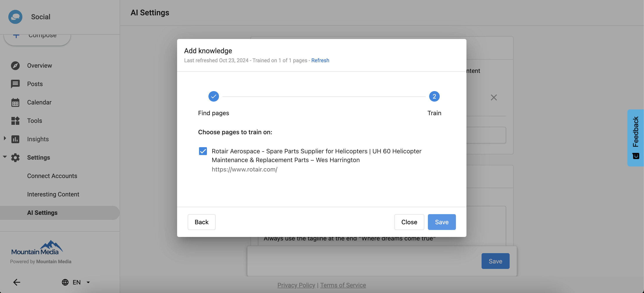Image resolution: width=644 pixels, height=293 pixels.
Task: Click the Calendar icon in sidebar
Action: point(15,102)
